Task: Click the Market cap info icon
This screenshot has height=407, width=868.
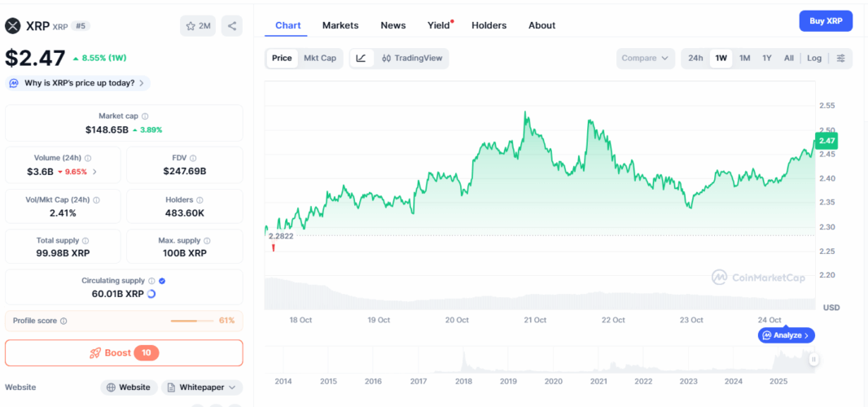Action: pyautogui.click(x=145, y=116)
